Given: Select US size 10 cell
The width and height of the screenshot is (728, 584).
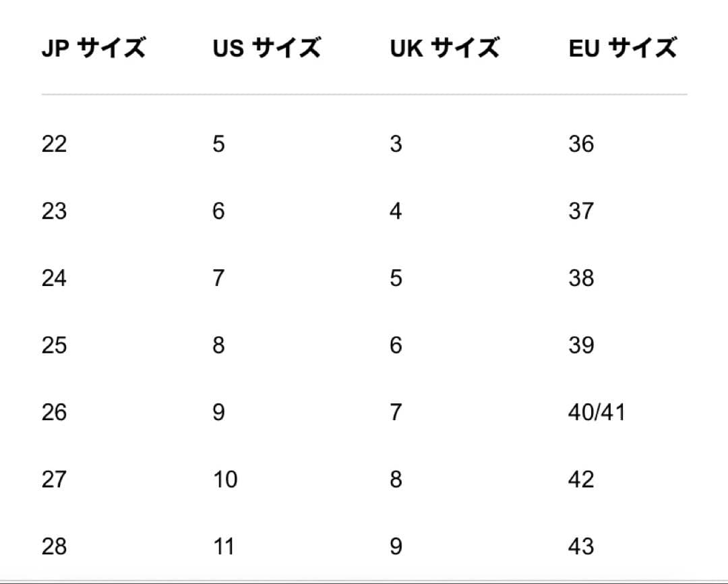Looking at the screenshot, I should pyautogui.click(x=225, y=479).
